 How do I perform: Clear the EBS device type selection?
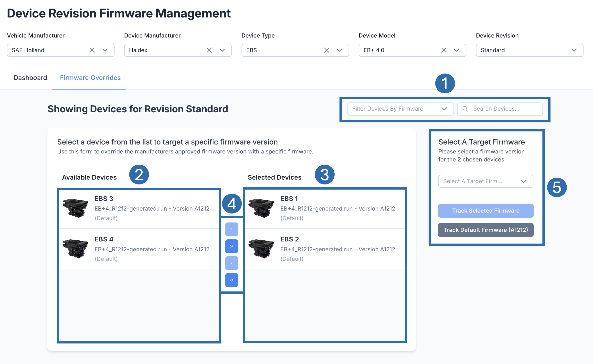(326, 50)
